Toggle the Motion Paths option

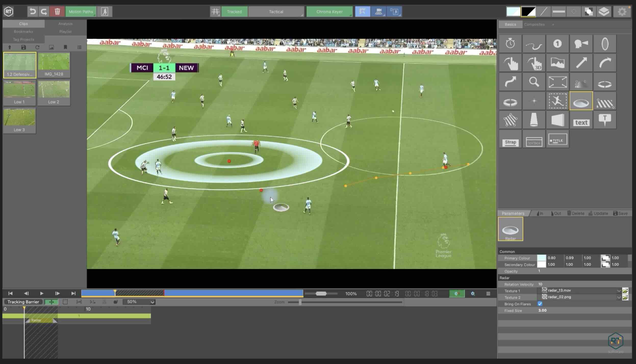(81, 11)
